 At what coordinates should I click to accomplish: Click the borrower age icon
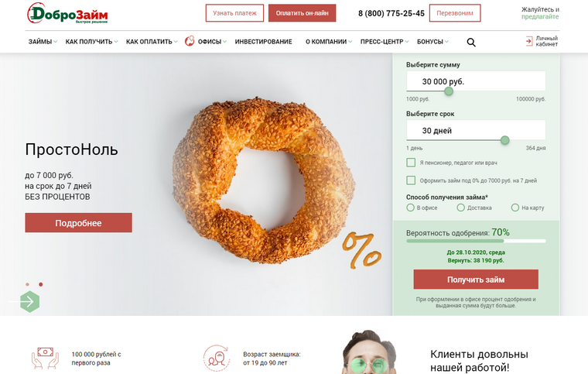click(217, 358)
